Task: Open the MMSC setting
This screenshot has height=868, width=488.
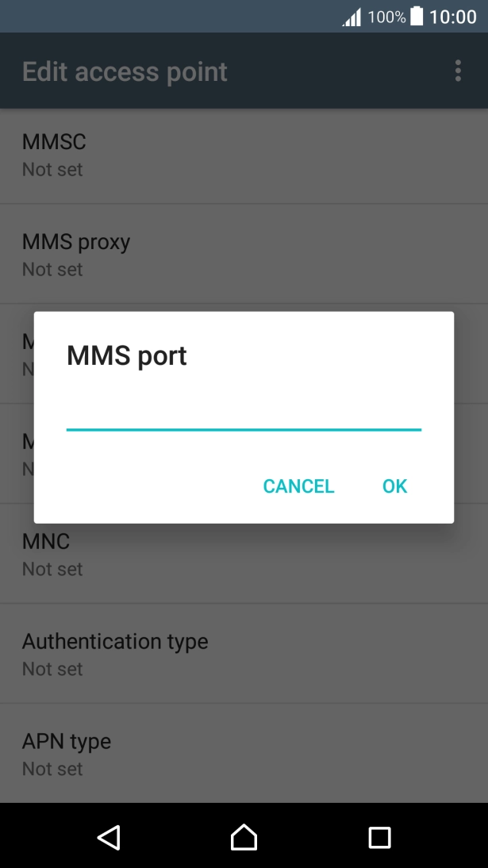Action: [x=244, y=155]
